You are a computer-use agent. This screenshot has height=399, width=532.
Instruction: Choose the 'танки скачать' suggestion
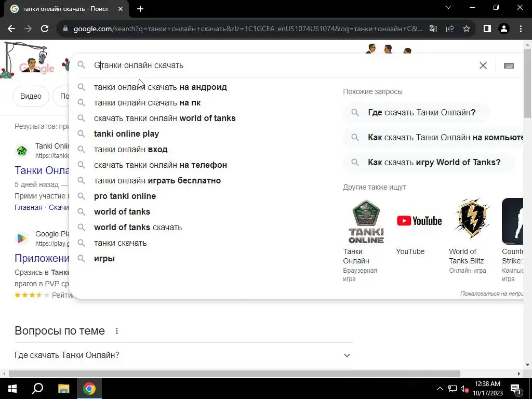click(x=120, y=243)
